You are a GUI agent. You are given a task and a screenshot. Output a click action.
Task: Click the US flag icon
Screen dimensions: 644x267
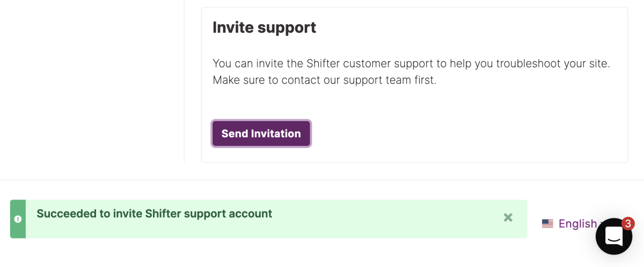(x=547, y=224)
